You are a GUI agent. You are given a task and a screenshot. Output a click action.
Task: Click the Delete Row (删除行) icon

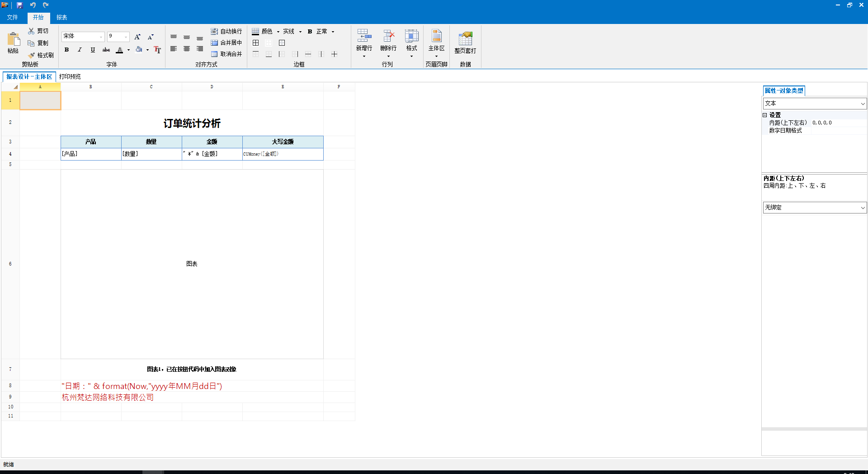pos(388,37)
